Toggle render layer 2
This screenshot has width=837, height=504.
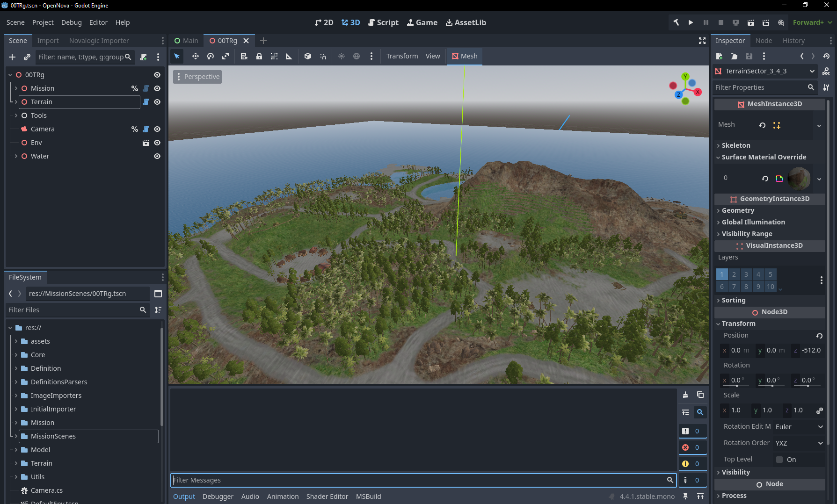(734, 274)
